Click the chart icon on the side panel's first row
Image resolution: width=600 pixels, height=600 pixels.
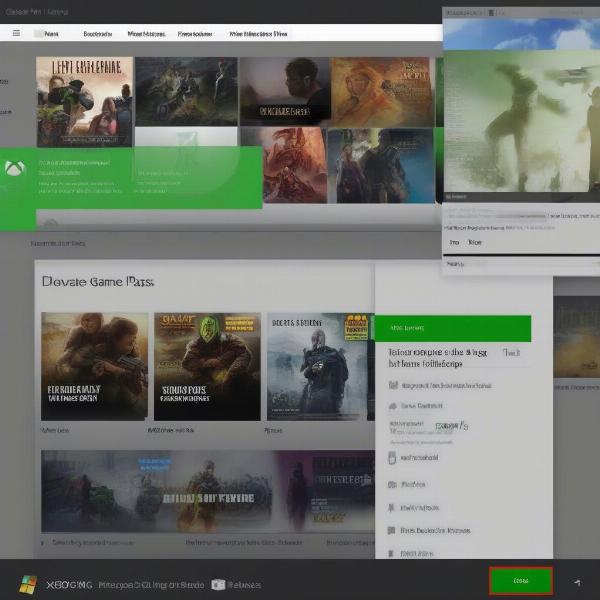pyautogui.click(x=393, y=385)
